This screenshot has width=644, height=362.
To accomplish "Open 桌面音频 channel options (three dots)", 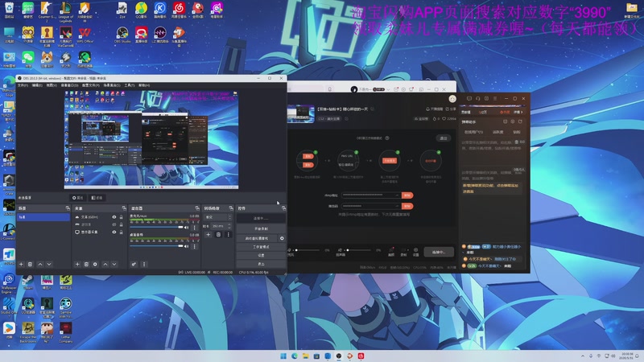I will pyautogui.click(x=194, y=246).
